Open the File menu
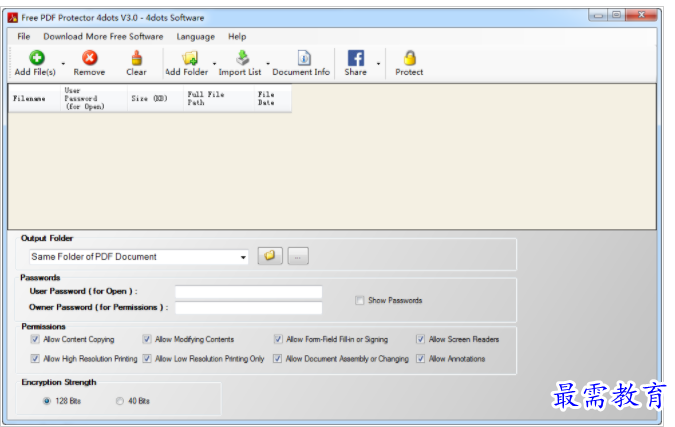This screenshot has width=675, height=427. [x=24, y=37]
